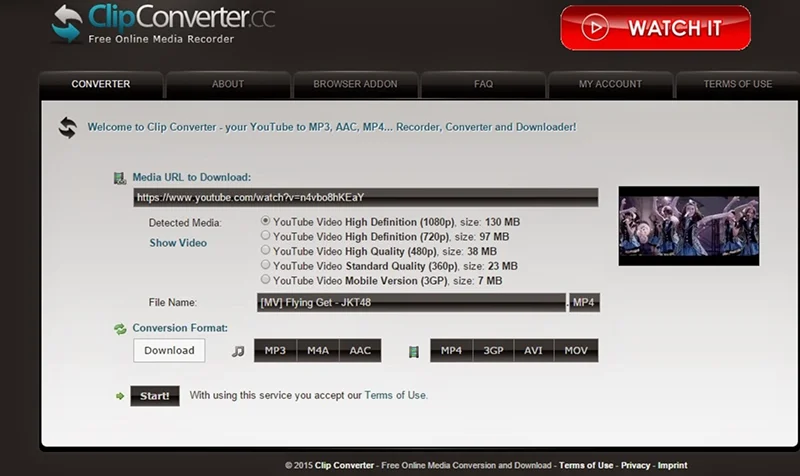The width and height of the screenshot is (800, 476).
Task: Open the About tab
Action: point(228,84)
